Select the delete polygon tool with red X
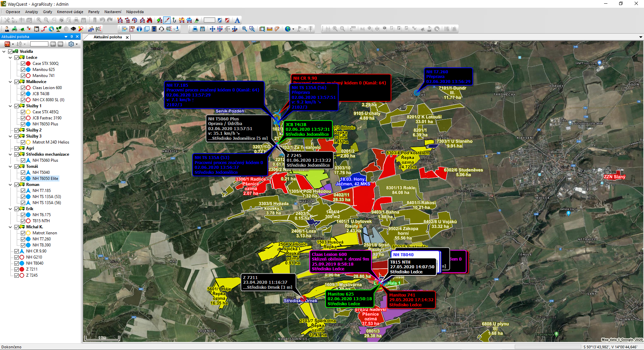This screenshot has width=644, height=350. pos(149,20)
